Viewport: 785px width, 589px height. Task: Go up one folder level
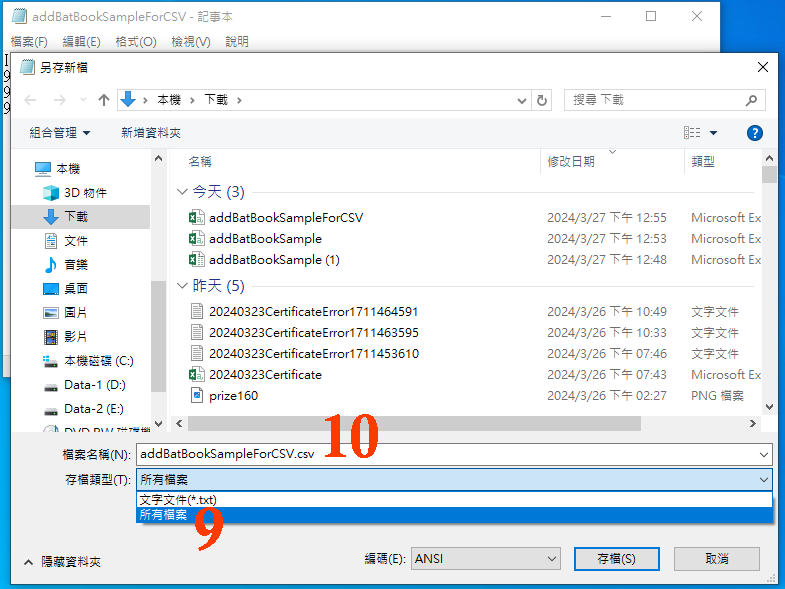point(104,100)
